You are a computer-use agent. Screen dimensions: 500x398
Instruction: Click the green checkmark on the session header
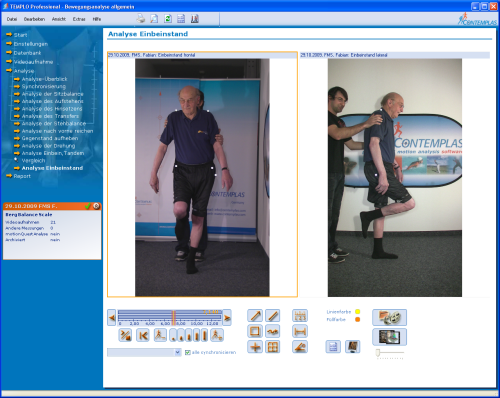click(x=88, y=206)
